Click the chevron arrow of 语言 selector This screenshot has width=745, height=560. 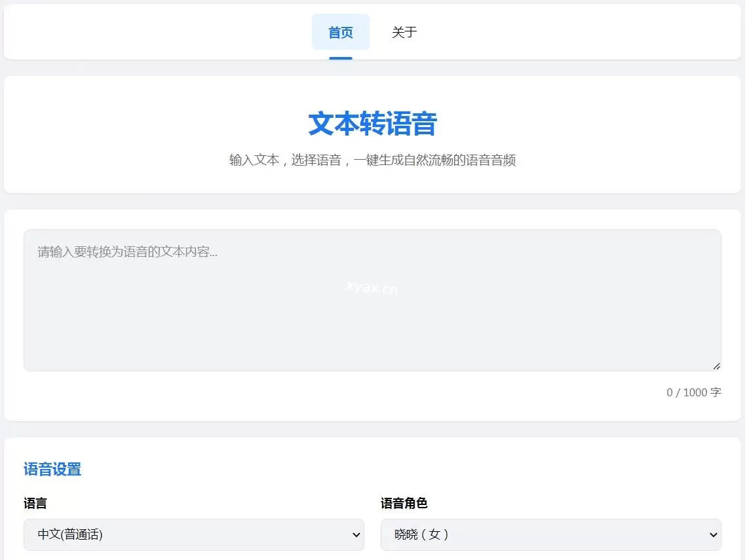[356, 535]
